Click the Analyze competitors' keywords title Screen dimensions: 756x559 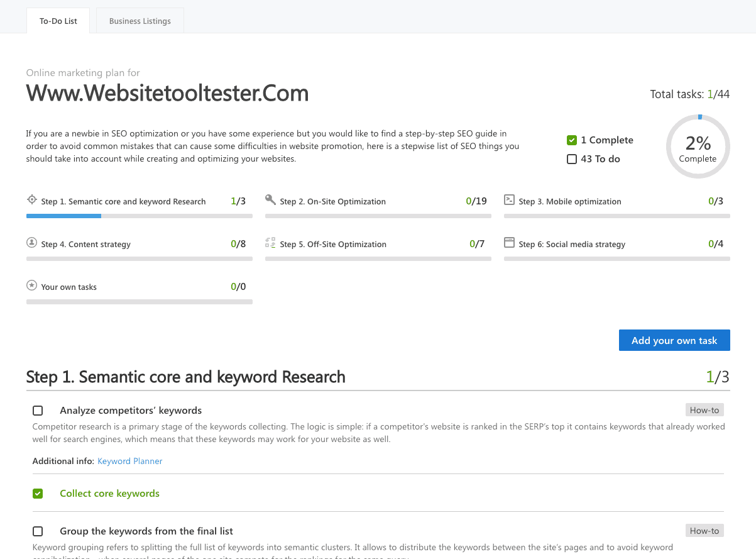131,411
